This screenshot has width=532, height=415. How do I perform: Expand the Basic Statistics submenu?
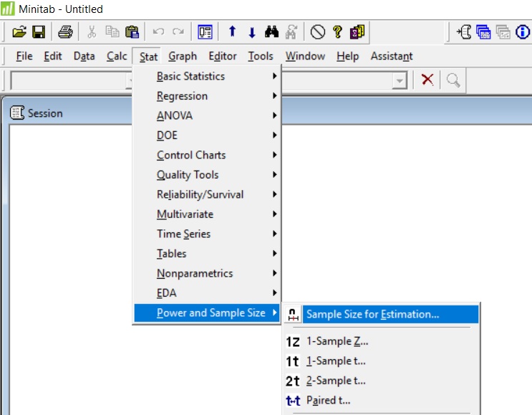207,76
